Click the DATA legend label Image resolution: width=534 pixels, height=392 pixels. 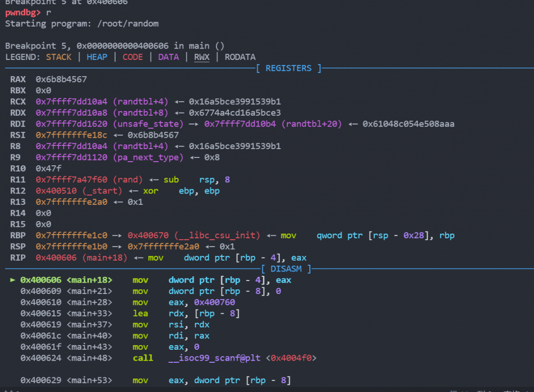168,57
